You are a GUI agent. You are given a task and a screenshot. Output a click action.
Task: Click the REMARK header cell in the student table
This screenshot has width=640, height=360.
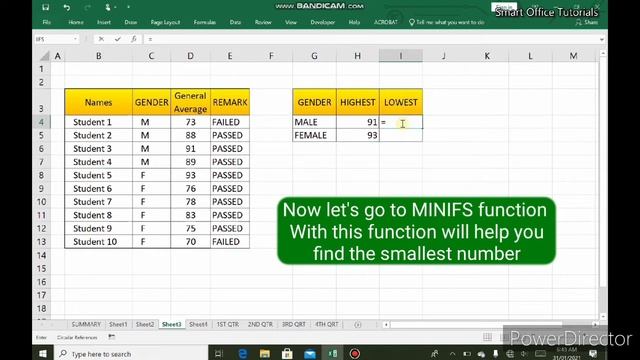[230, 102]
